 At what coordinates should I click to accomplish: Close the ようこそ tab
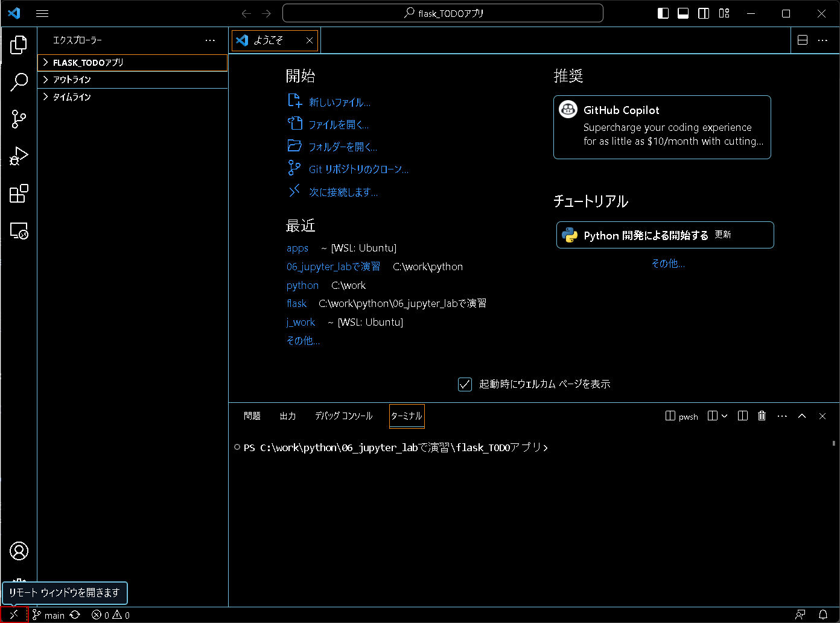(310, 40)
